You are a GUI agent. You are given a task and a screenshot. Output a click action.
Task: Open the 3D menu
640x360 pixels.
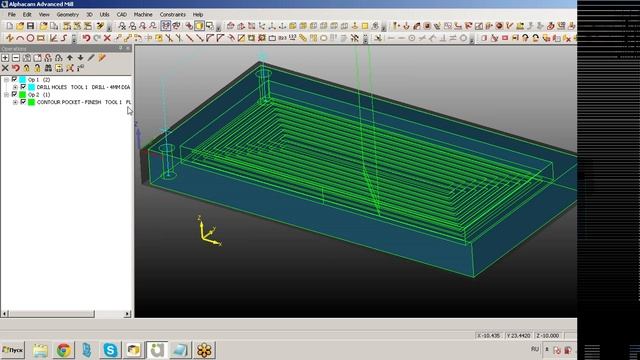pyautogui.click(x=89, y=14)
